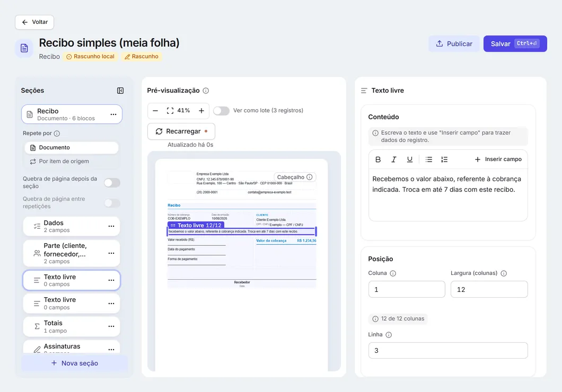This screenshot has width=562, height=392.
Task: Toggle Underline formatting
Action: 409,159
